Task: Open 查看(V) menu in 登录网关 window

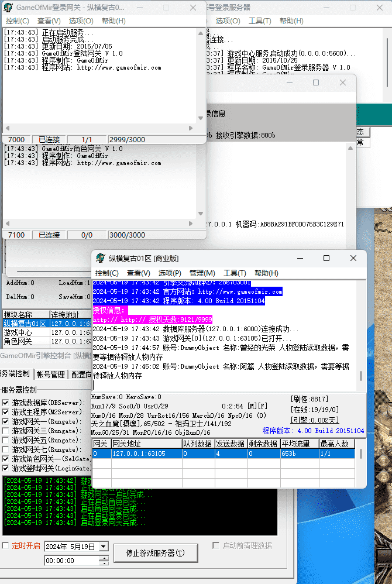Action: [x=49, y=21]
